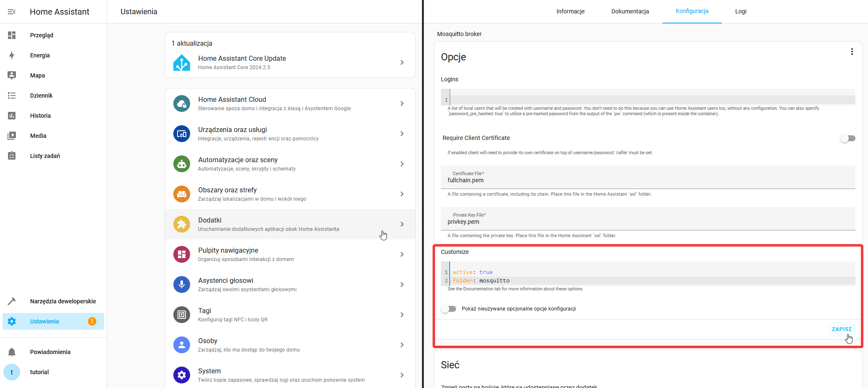Click the '1 aktualizacja' heading
Viewport: 868px width, 388px height.
(x=192, y=43)
